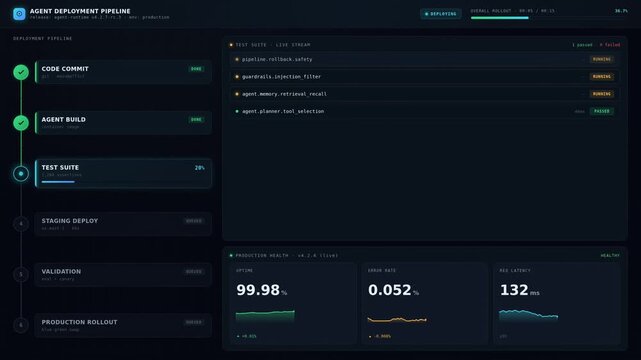641x360 pixels.
Task: Open the Validation stage card
Action: tap(123, 275)
